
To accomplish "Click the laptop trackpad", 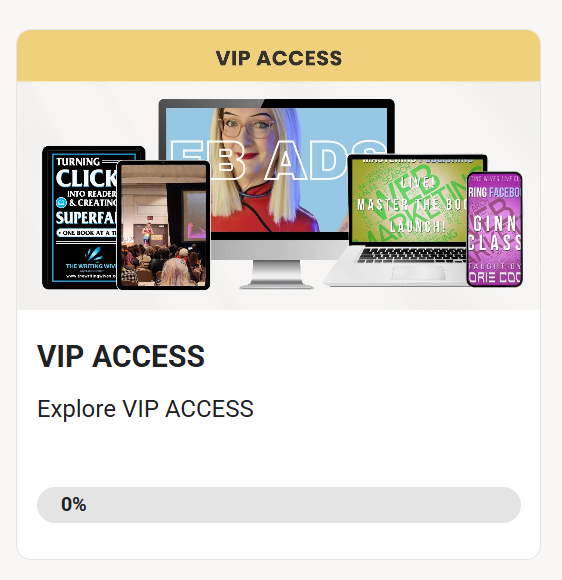I will 419,273.
